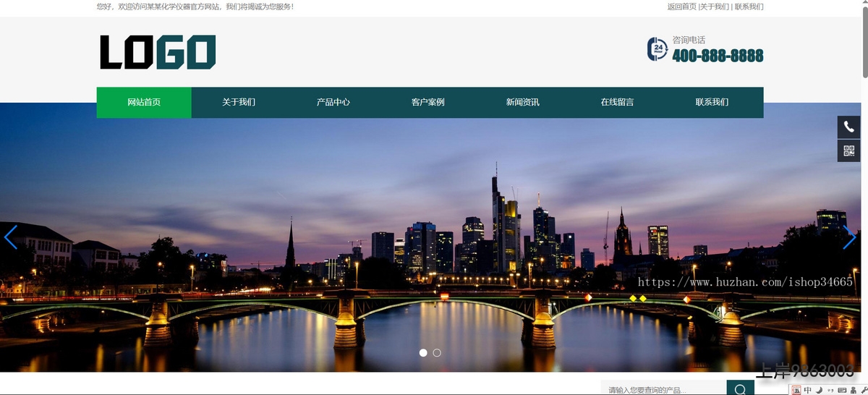Open the 产品中心 navigation menu

(x=333, y=102)
